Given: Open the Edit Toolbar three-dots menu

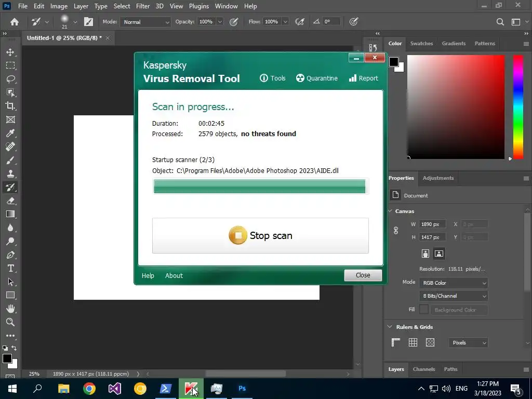Looking at the screenshot, I should tap(10, 336).
